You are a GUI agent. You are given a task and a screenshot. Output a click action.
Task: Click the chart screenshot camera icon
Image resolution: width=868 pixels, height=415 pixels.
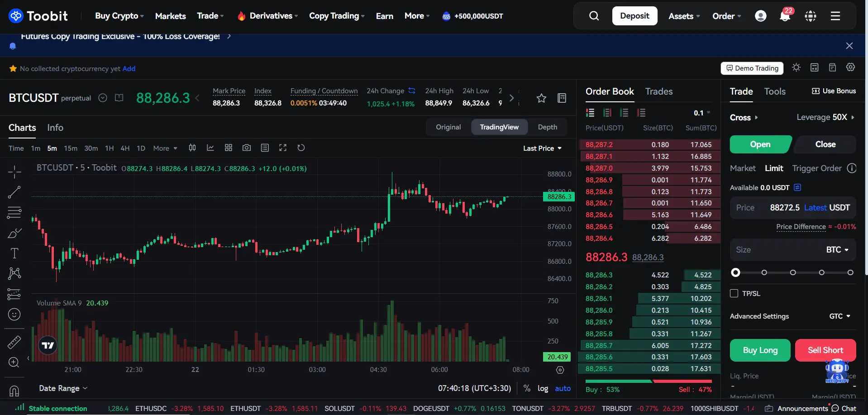pos(246,148)
